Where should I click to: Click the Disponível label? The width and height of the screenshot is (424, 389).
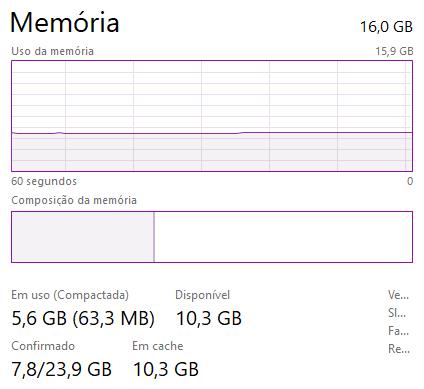[203, 295]
